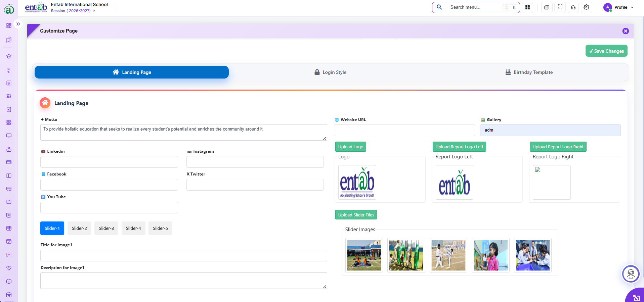Select the Slider-3 tab
Screen dimensions: 644x302
(x=106, y=228)
